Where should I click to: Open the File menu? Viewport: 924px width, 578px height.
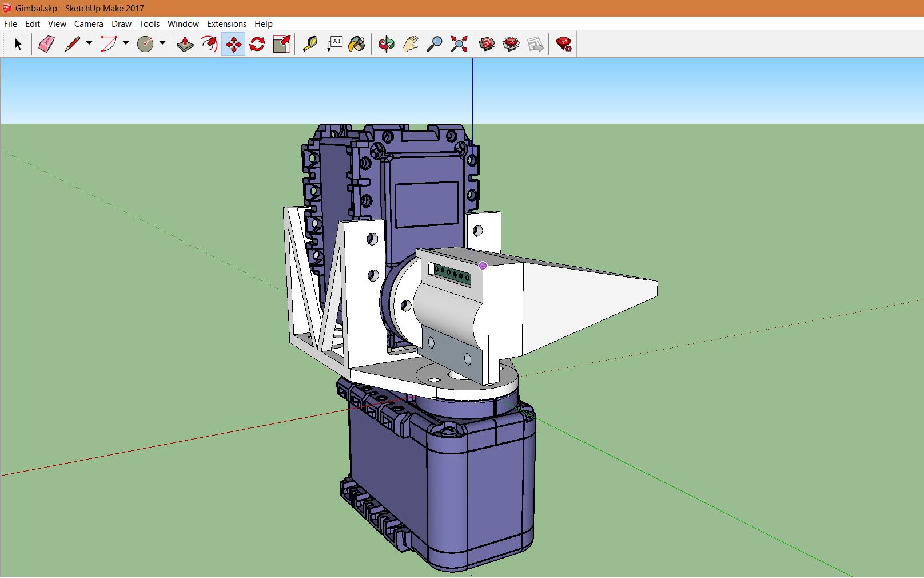coord(10,23)
